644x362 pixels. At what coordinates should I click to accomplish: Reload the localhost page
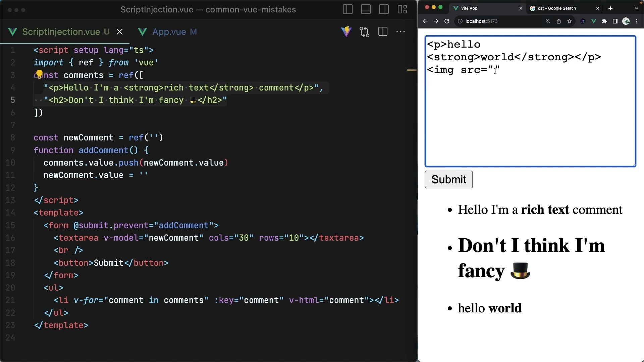click(x=447, y=21)
